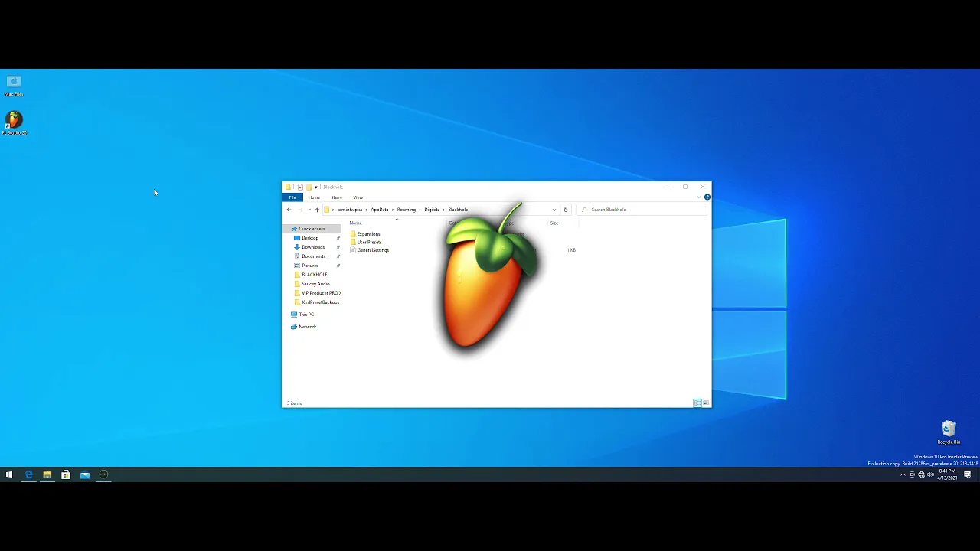The height and width of the screenshot is (551, 980).
Task: Click the Windows Start button
Action: pyautogui.click(x=9, y=474)
